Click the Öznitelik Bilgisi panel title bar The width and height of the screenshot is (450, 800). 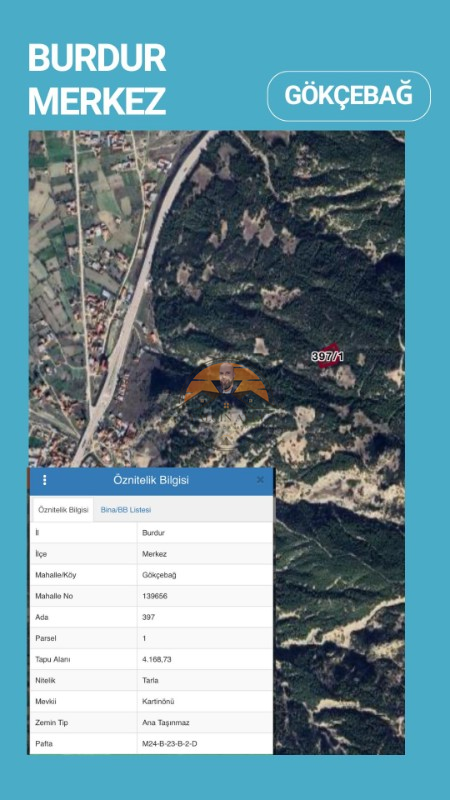tap(151, 480)
